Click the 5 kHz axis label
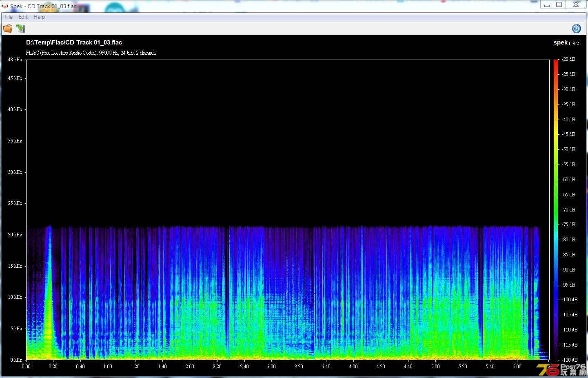This screenshot has height=378, width=588. [x=16, y=329]
